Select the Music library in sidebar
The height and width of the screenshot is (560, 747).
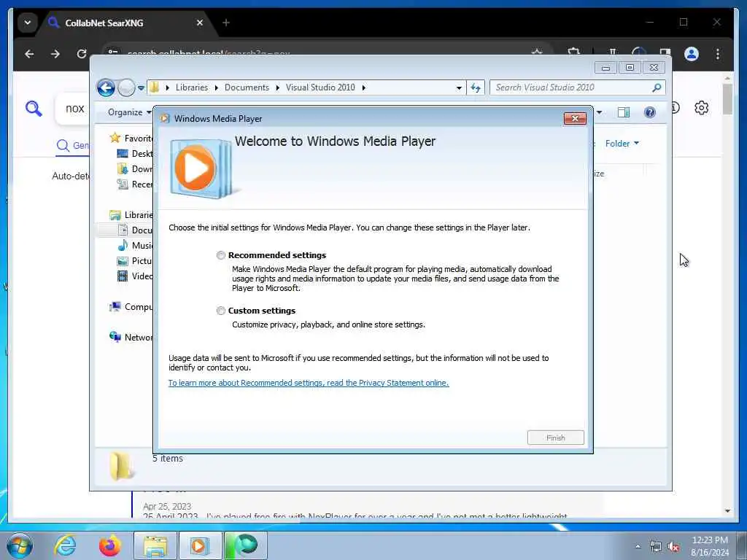tap(135, 245)
